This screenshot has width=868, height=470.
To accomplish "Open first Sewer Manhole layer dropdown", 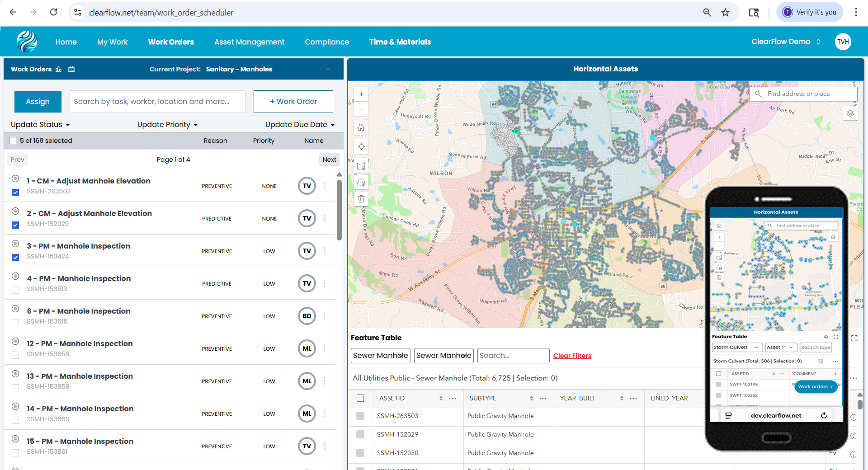I will coord(381,356).
